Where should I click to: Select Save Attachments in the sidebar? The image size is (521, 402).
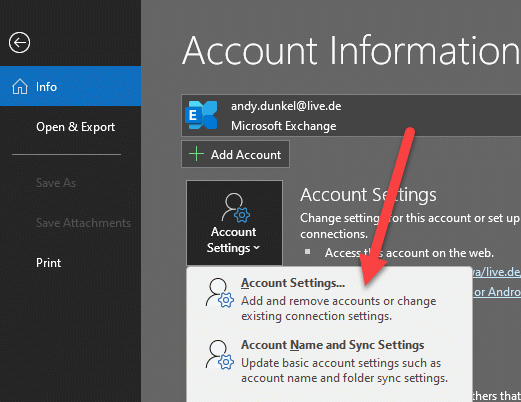click(83, 223)
